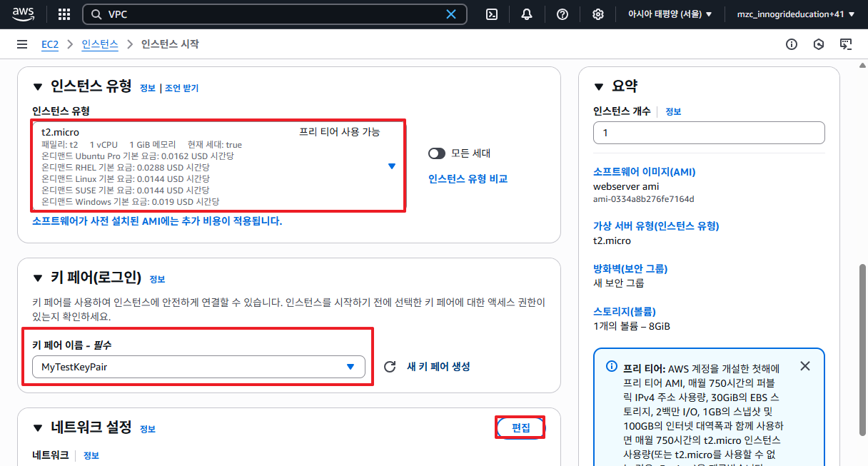This screenshot has width=868, height=466.
Task: Open the 스토리지(볼륨) summary link
Action: 625,311
